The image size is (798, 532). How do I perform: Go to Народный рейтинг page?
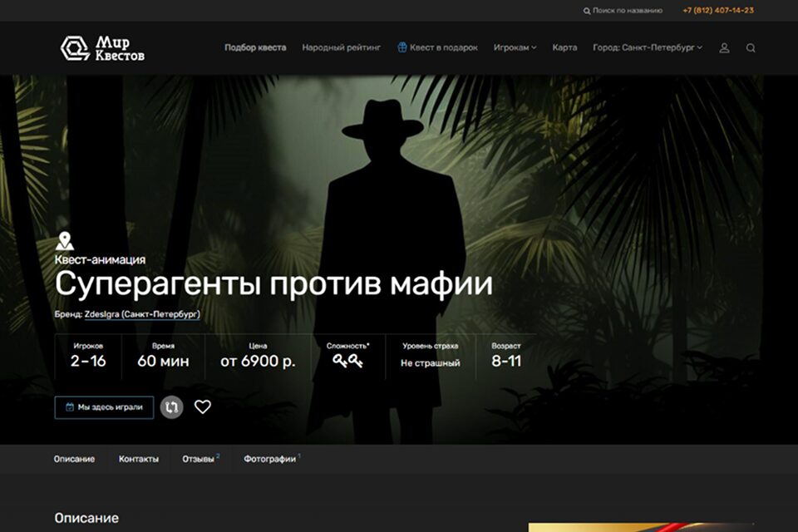pos(341,47)
